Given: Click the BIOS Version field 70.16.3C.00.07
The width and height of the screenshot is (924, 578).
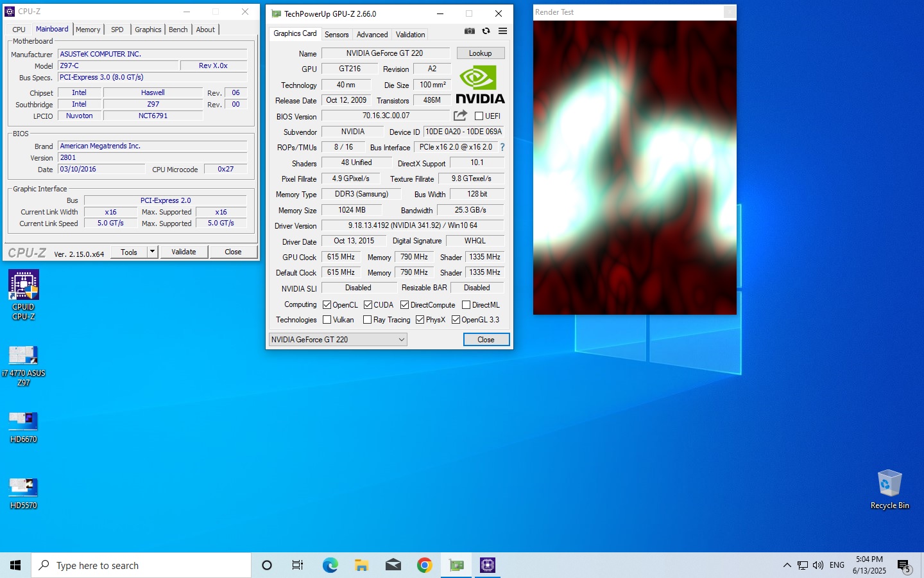Looking at the screenshot, I should pos(386,116).
